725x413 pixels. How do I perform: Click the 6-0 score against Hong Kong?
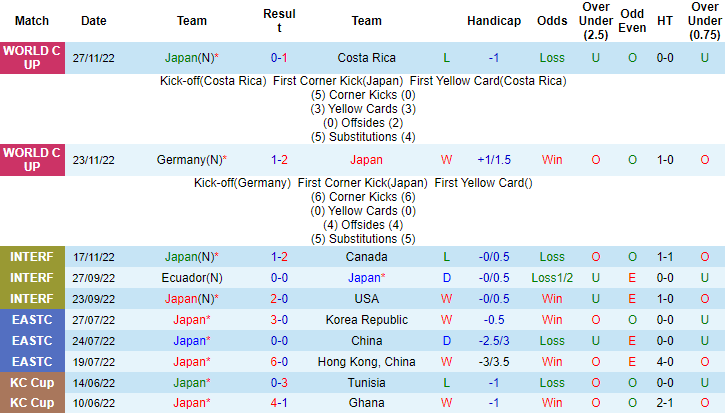pos(279,361)
